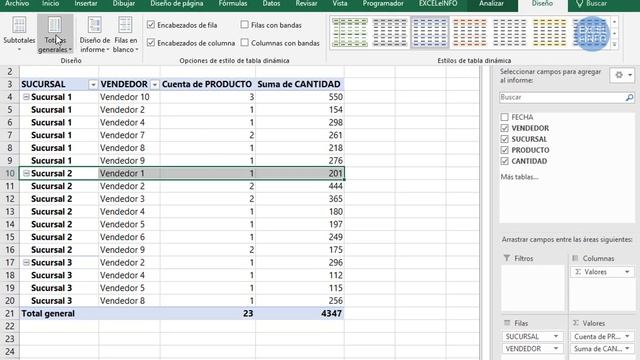The width and height of the screenshot is (640, 360).
Task: Enable Filas con bandas
Action: 244,25
